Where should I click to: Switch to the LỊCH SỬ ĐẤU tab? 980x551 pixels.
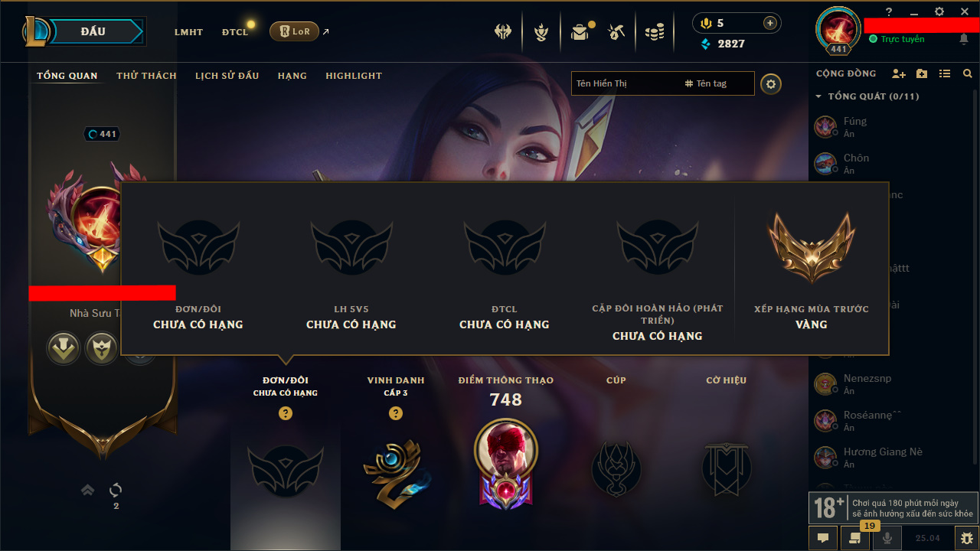click(227, 76)
